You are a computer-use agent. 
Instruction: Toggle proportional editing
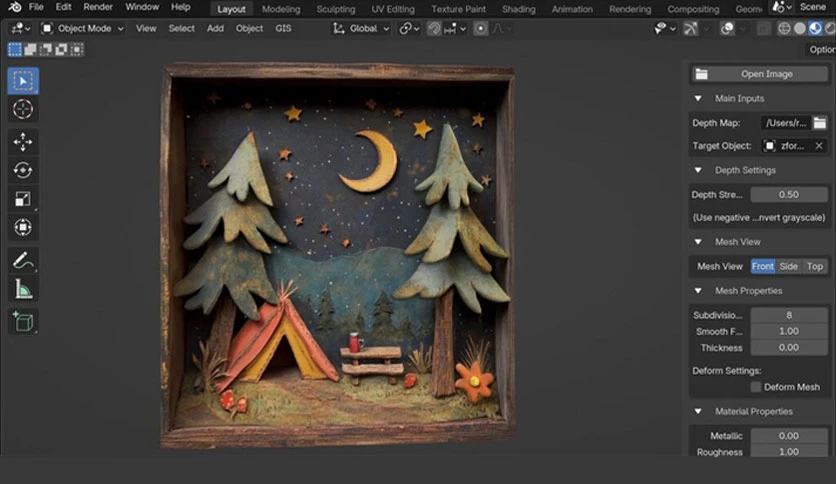pos(480,28)
